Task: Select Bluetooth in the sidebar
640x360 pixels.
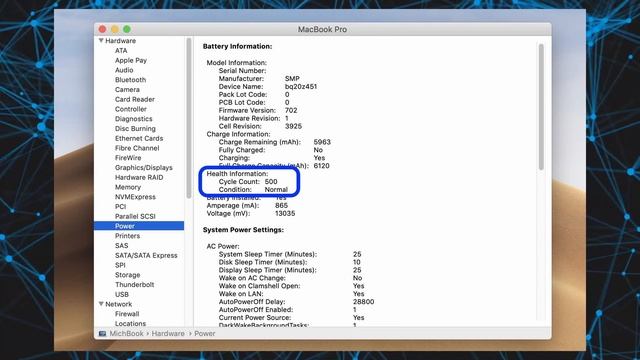Action: point(130,80)
